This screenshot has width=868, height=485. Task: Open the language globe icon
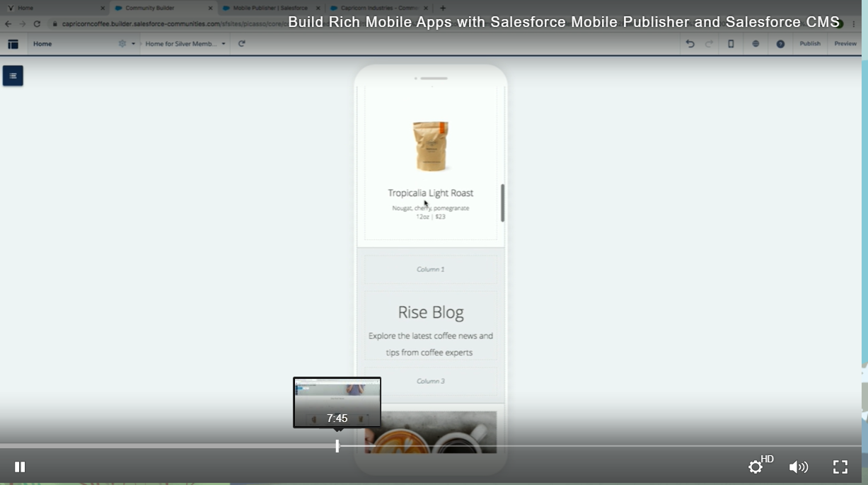pos(756,44)
